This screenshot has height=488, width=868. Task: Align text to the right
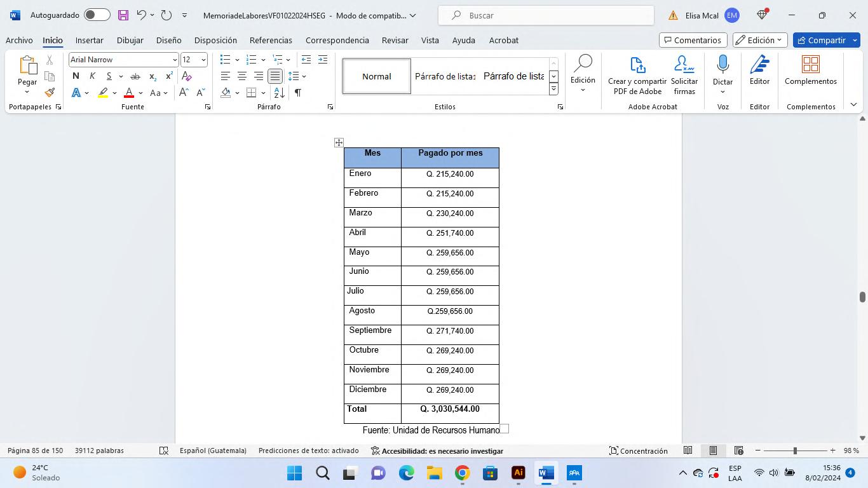(259, 76)
